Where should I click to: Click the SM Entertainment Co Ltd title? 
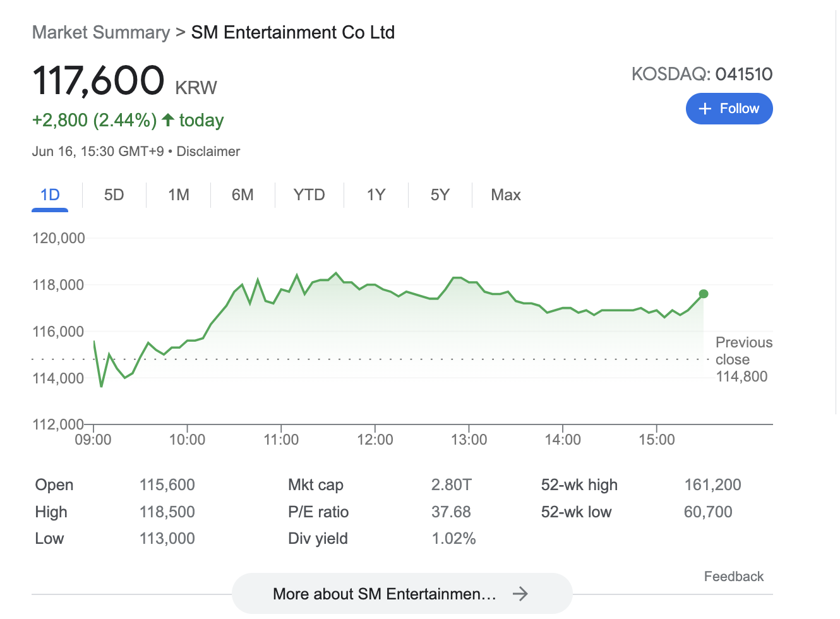(x=293, y=32)
